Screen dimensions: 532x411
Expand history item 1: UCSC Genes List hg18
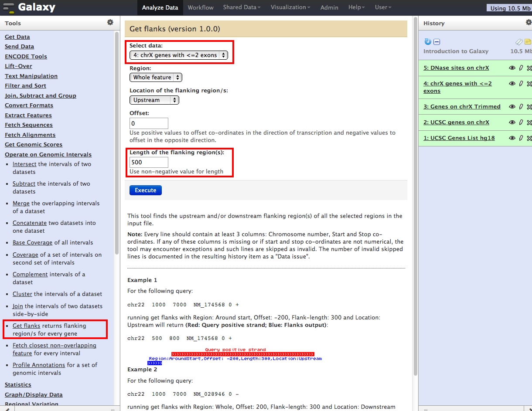coord(459,138)
